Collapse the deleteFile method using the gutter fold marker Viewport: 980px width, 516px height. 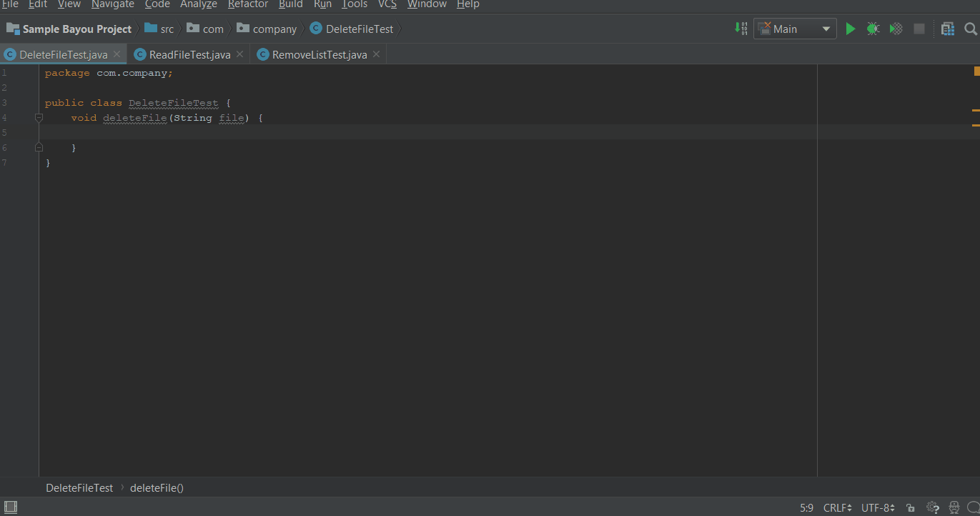coord(39,118)
